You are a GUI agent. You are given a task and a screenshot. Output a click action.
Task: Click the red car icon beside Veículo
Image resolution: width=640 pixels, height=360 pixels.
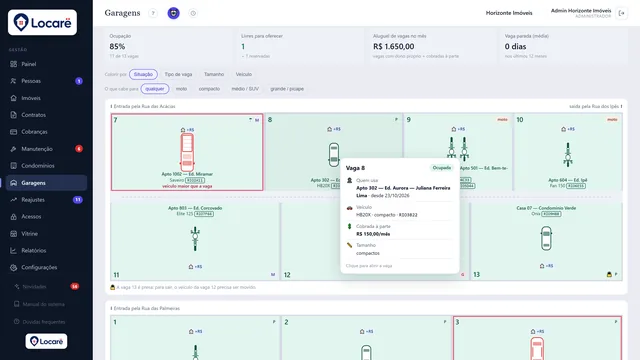click(x=349, y=208)
